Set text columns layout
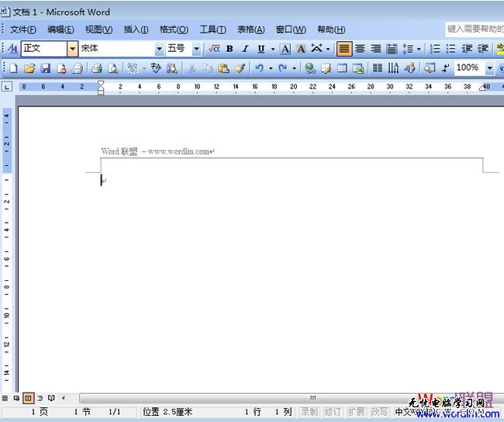 378,68
